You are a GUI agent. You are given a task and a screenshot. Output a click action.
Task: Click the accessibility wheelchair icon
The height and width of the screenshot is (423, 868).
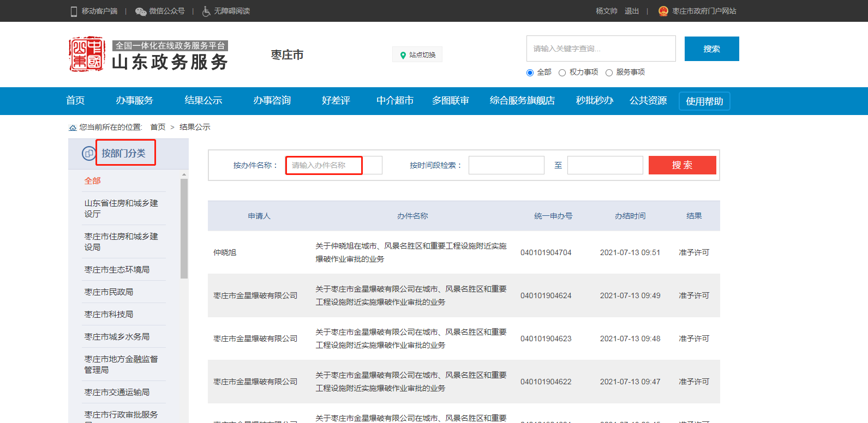(x=206, y=11)
